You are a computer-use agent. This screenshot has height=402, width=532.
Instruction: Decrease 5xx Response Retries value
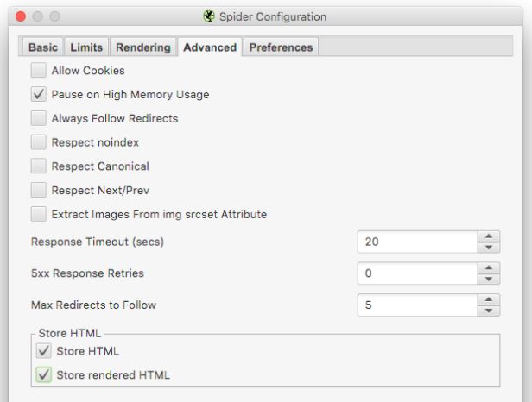pos(489,279)
